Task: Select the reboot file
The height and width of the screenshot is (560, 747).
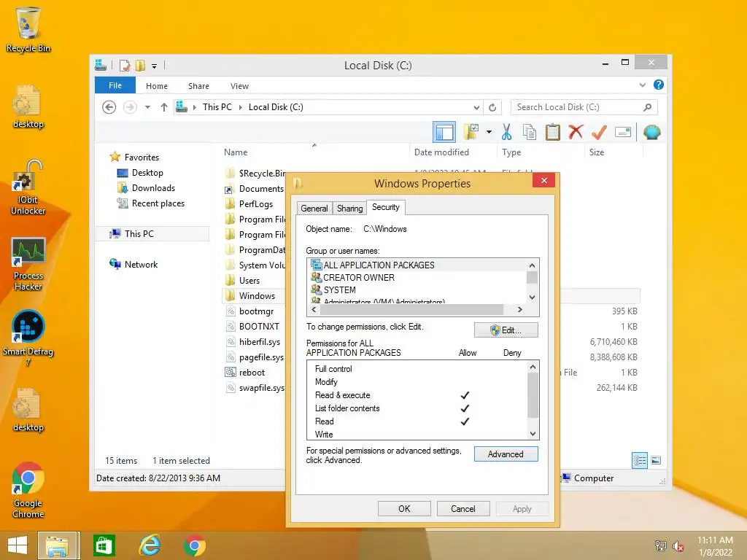Action: (x=252, y=373)
